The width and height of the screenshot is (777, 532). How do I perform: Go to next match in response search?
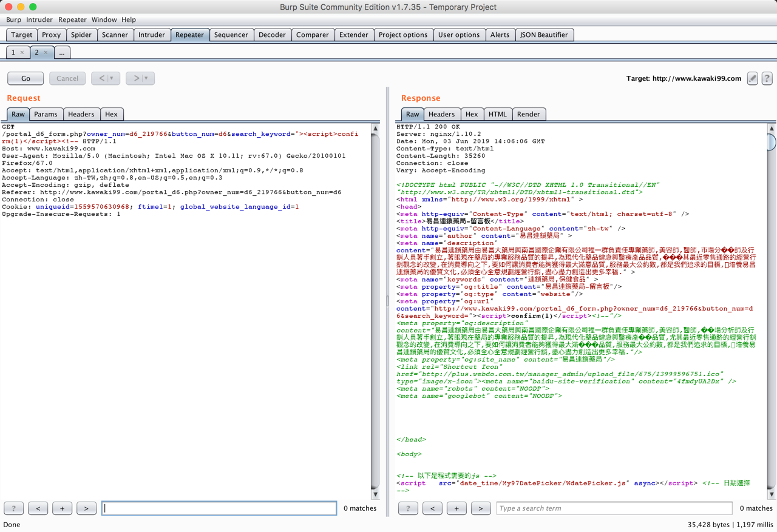click(481, 508)
